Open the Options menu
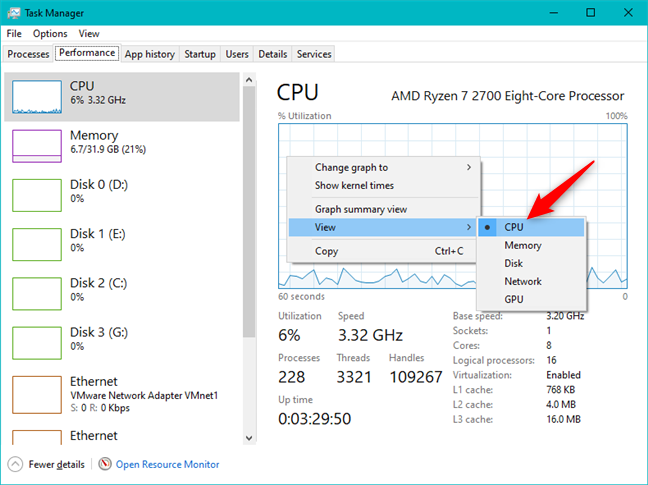Viewport: 648px width, 485px height. [x=50, y=33]
